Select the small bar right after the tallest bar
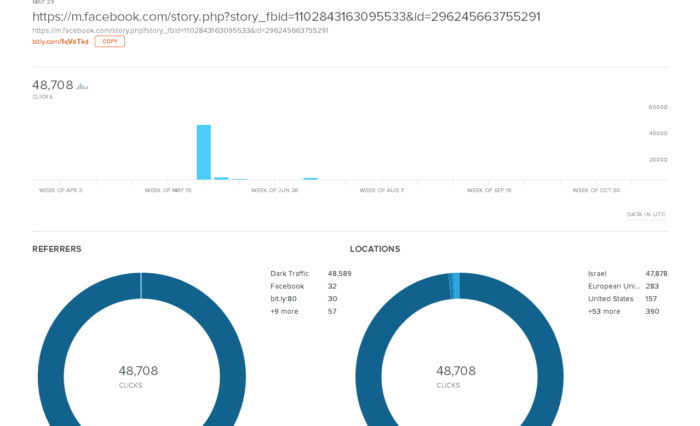 pos(221,179)
